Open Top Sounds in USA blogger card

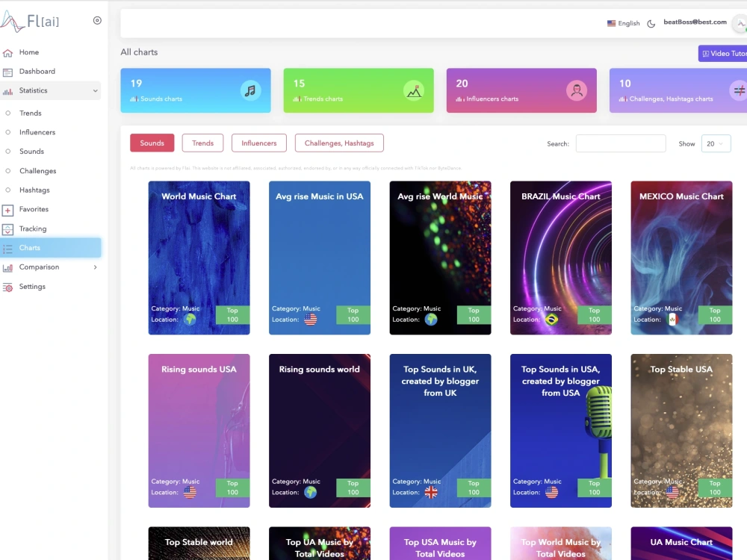(x=561, y=431)
